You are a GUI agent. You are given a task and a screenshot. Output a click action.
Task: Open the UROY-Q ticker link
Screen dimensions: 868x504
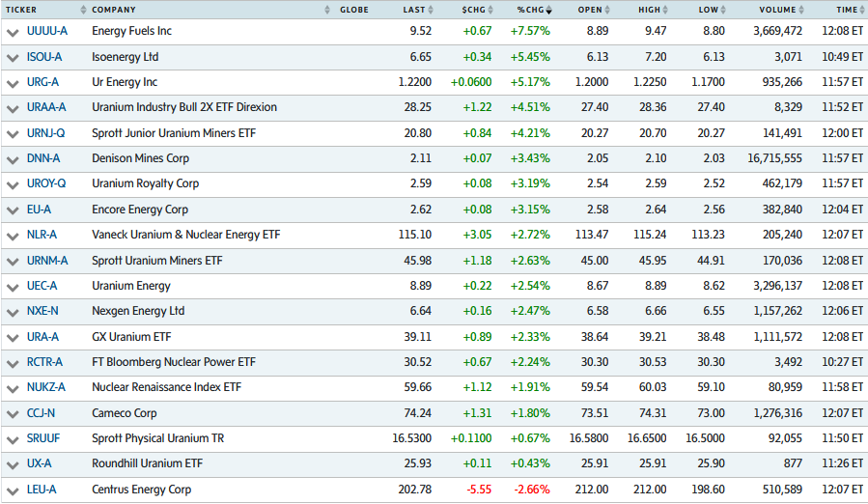(x=46, y=183)
